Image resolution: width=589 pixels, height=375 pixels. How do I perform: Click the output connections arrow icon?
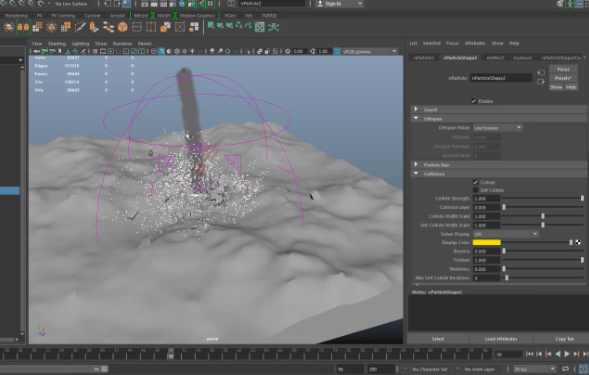pyautogui.click(x=541, y=82)
